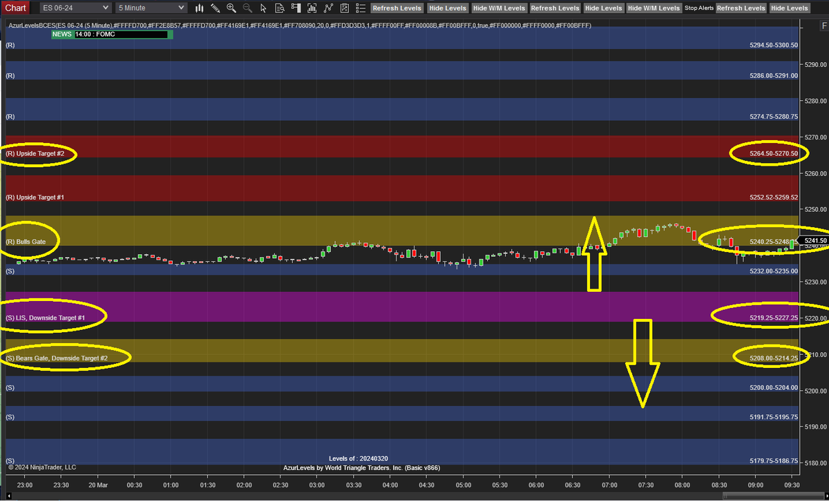Click the zoom in magnifier icon
Viewport: 829px width, 504px height.
click(x=231, y=8)
